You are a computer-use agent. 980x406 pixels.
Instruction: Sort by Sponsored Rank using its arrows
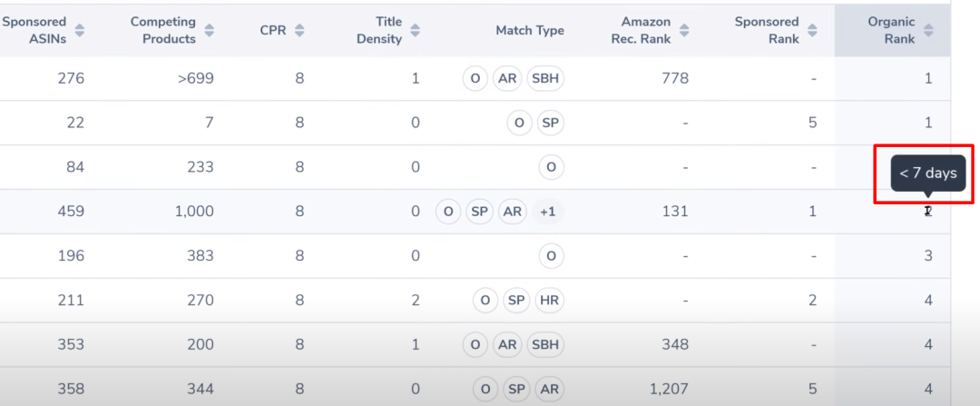click(x=813, y=30)
